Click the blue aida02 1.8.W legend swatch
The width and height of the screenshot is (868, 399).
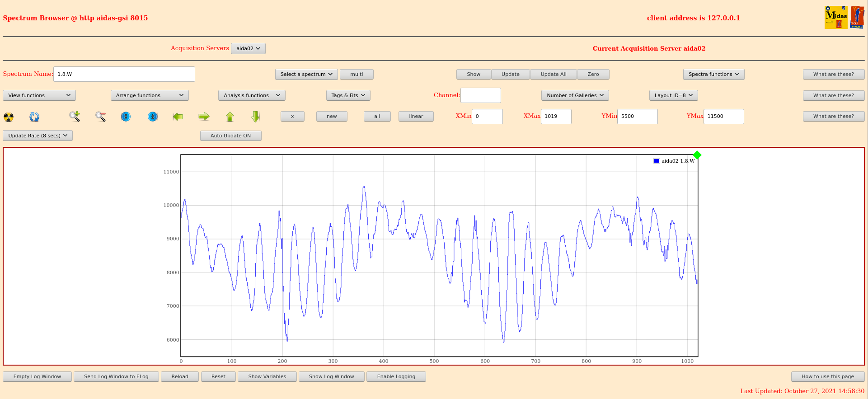tap(657, 161)
